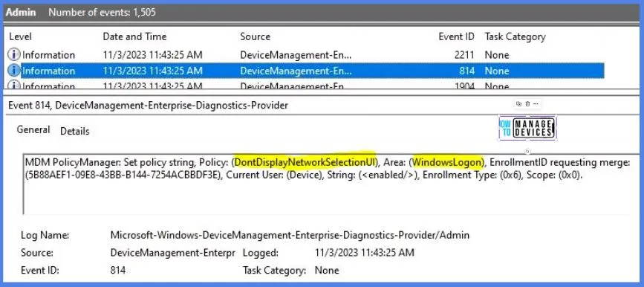This screenshot has height=287, width=644.
Task: Sort events by the Level column
Action: click(x=20, y=36)
